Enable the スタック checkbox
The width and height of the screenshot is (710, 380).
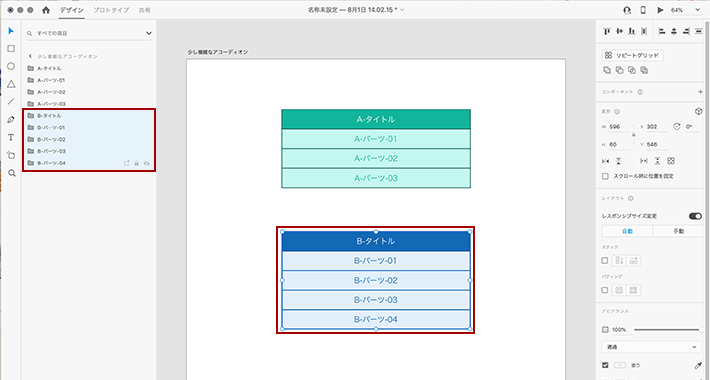[x=605, y=260]
